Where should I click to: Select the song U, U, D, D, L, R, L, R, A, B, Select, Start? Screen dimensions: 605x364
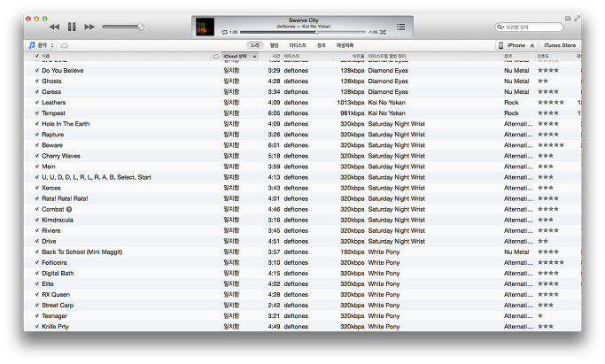tap(97, 177)
